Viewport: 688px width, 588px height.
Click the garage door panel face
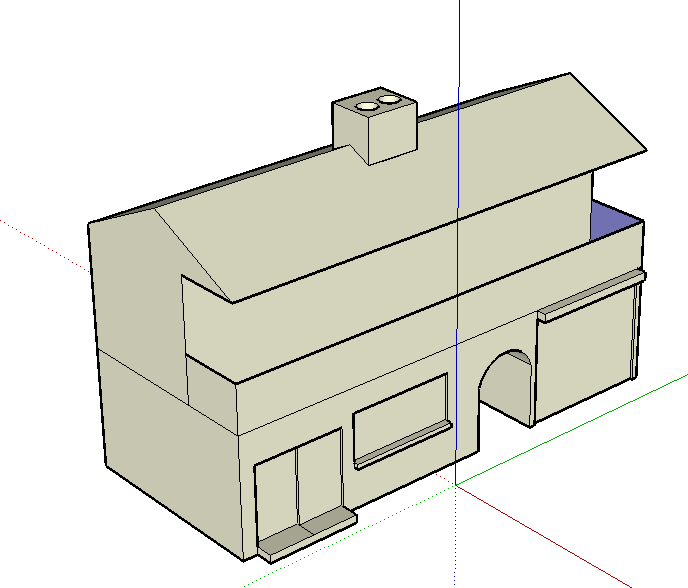586,353
